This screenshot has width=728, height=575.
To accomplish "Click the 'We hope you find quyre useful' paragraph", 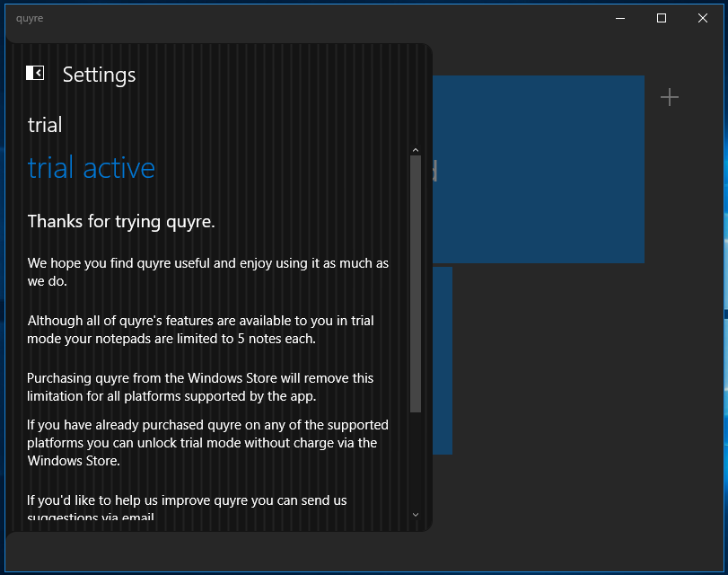I will 208,272.
